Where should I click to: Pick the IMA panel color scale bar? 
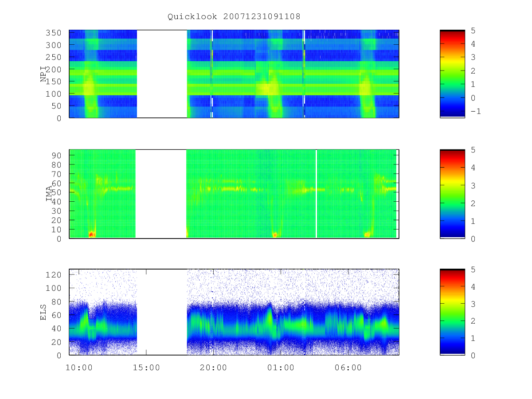tap(452, 194)
